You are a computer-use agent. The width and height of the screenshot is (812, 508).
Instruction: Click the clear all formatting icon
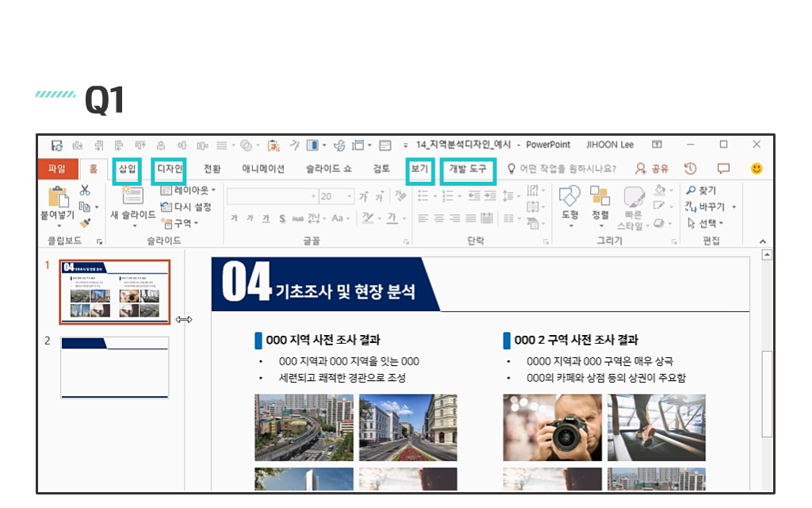tap(400, 196)
